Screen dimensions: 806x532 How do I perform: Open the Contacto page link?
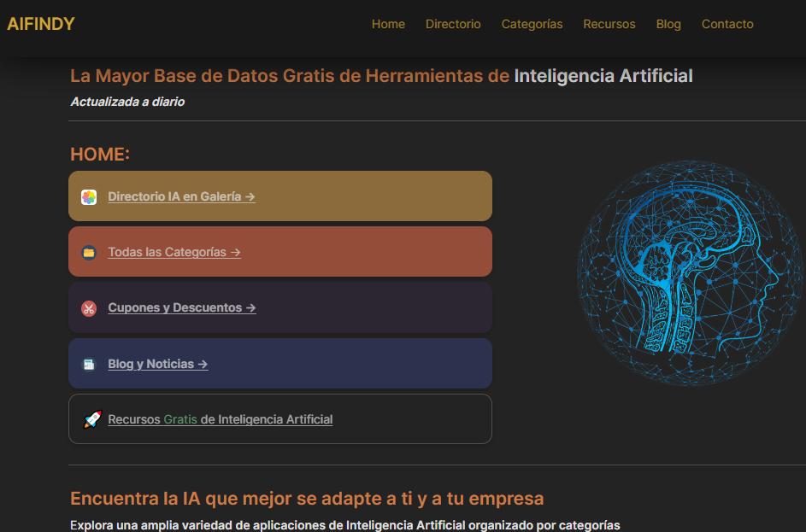click(x=727, y=24)
